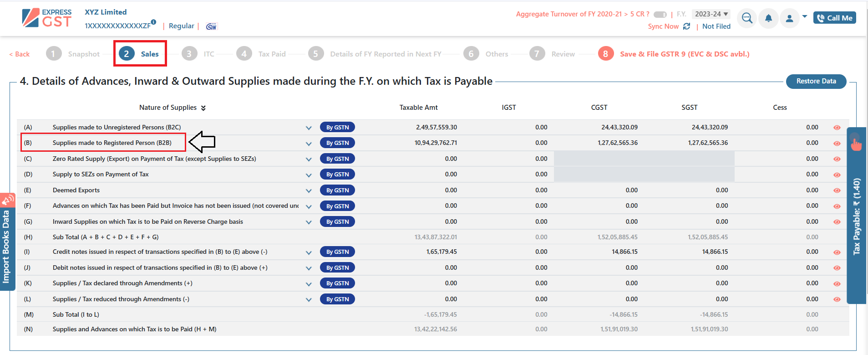The width and height of the screenshot is (868, 355).
Task: Expand Nature of Supplies double chevron
Action: coord(203,108)
